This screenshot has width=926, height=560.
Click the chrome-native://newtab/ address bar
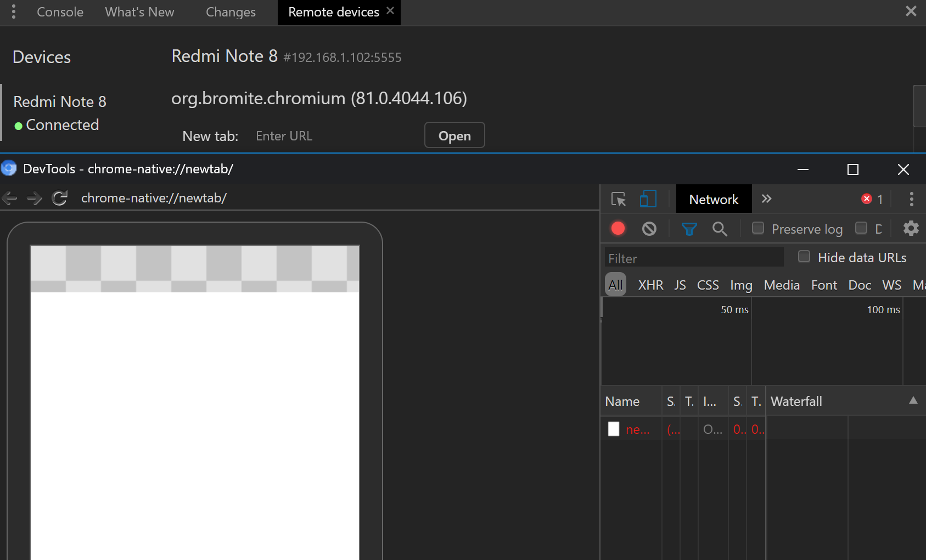pyautogui.click(x=154, y=198)
